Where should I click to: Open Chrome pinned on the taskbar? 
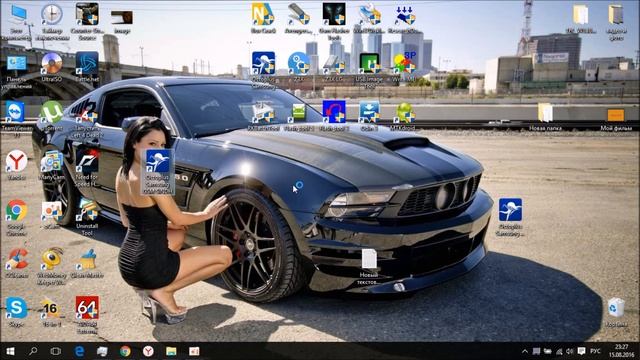tap(125, 351)
